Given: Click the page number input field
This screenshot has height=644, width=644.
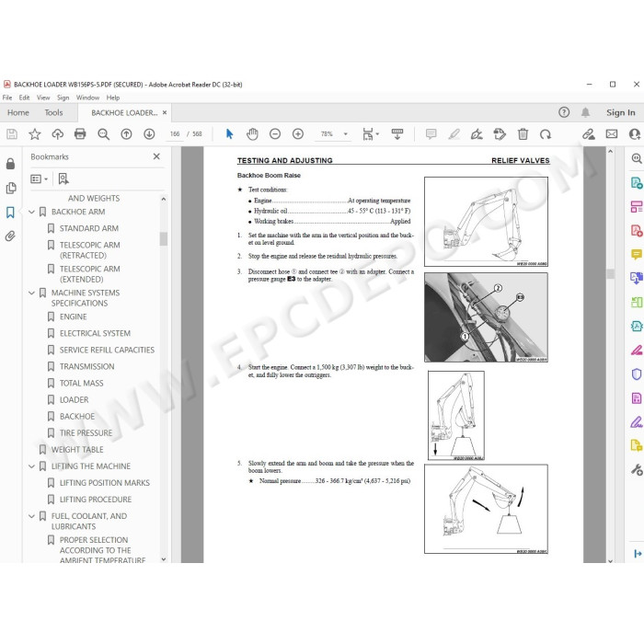Looking at the screenshot, I should point(175,134).
